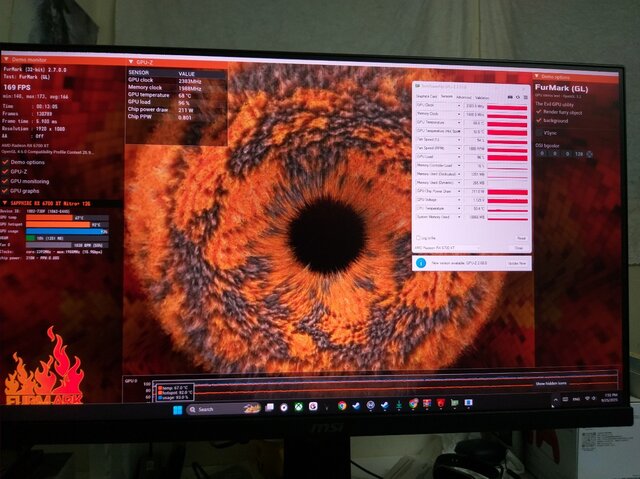
Task: Click the Close button in GPU-Z
Action: coord(519,248)
